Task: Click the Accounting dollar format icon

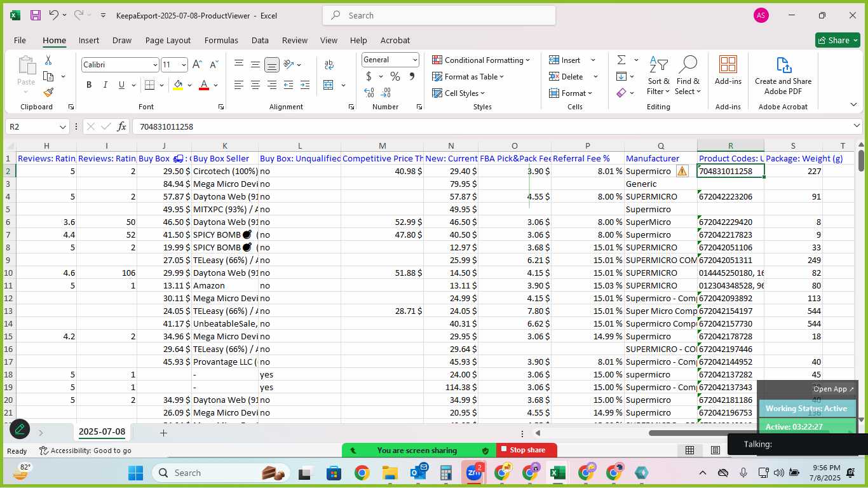Action: point(369,77)
